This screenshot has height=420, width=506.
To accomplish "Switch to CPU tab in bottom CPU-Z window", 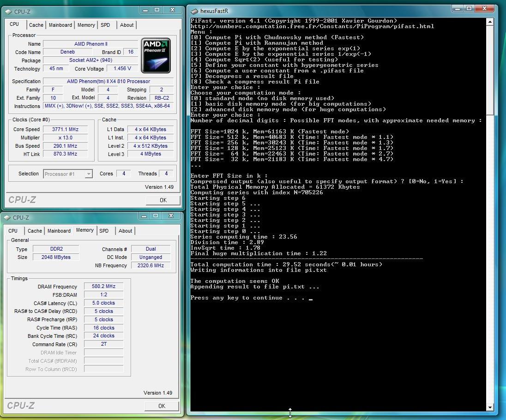I will point(13,231).
